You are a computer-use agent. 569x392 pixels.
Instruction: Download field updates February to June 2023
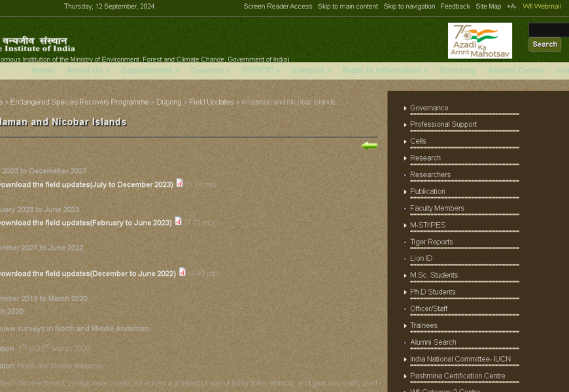pyautogui.click(x=86, y=223)
